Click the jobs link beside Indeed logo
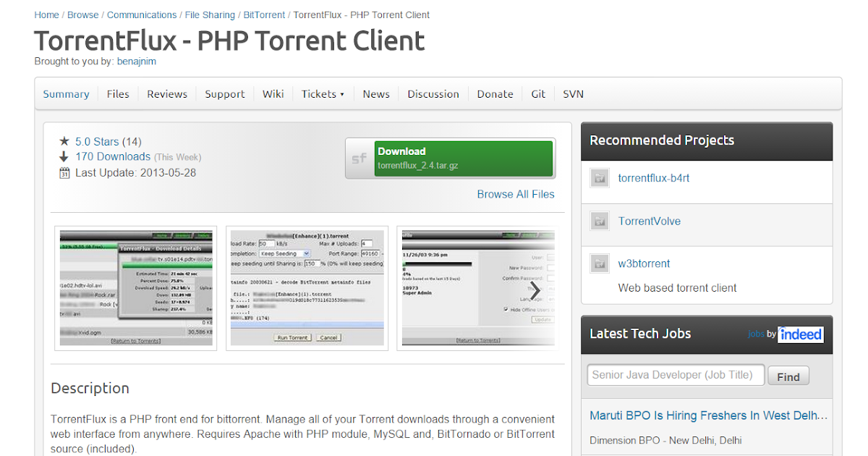Viewport: 868px width, 456px height. point(756,334)
